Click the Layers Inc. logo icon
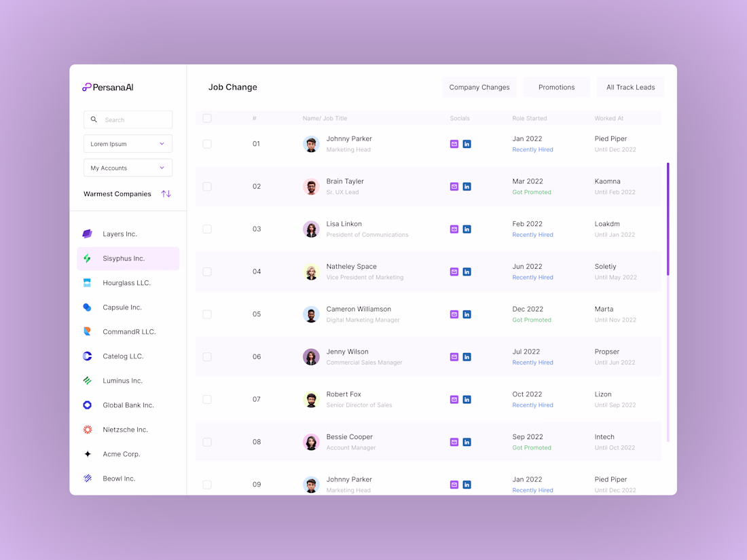Screen dimensions: 747x560 coord(87,234)
